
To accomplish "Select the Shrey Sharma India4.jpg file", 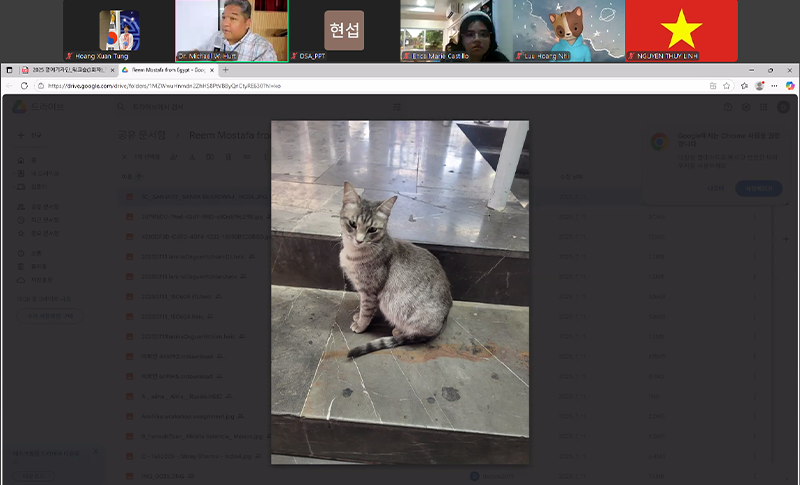I will click(x=196, y=456).
